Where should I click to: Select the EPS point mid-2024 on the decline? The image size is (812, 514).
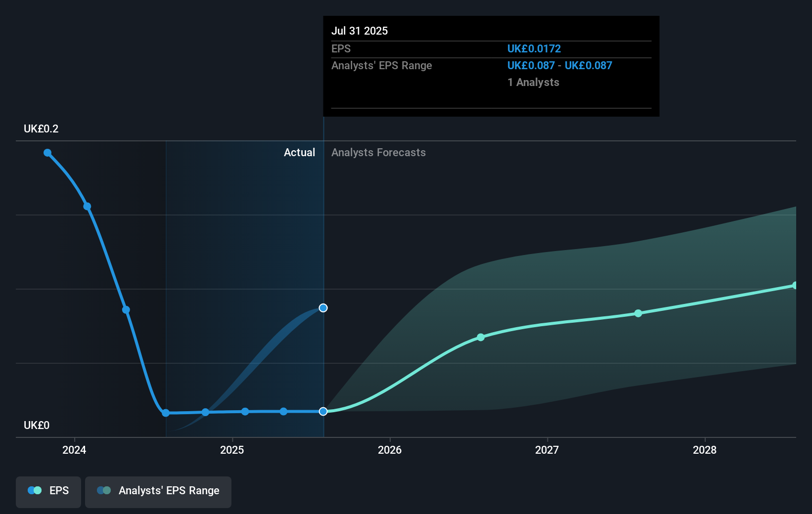pos(126,309)
